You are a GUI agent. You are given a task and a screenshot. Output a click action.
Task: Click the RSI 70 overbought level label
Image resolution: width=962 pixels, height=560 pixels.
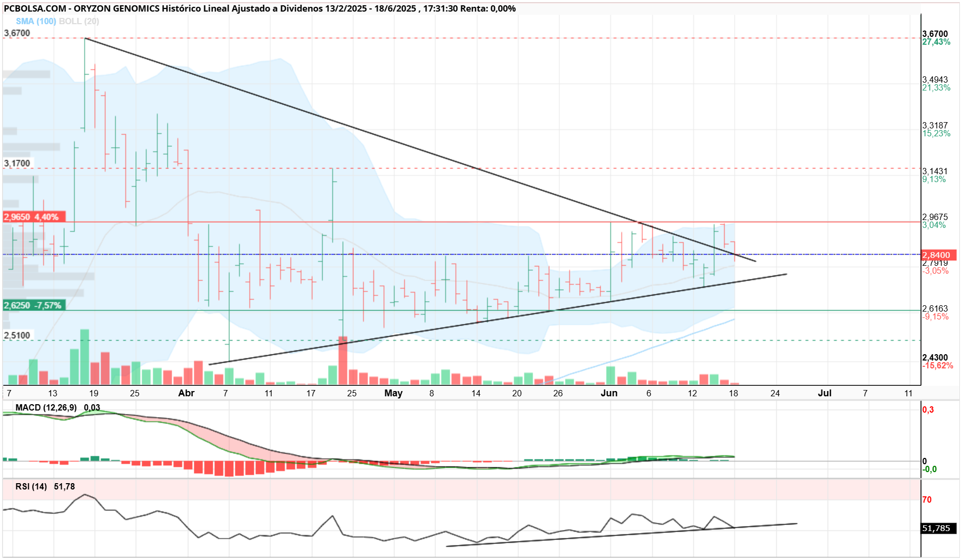927,499
